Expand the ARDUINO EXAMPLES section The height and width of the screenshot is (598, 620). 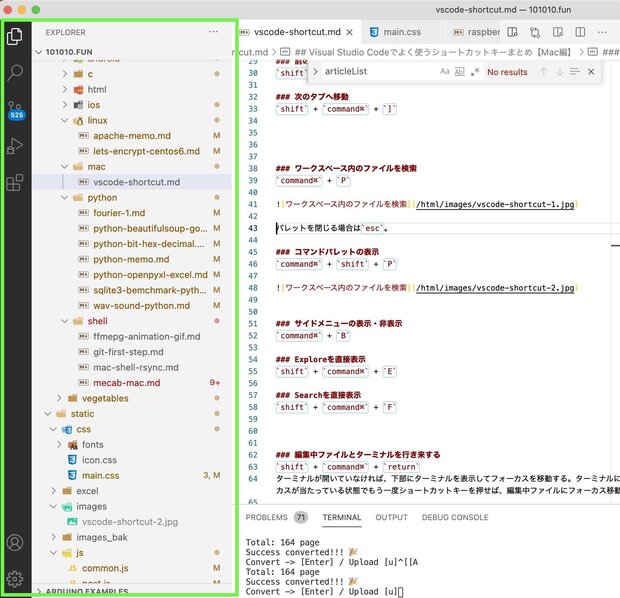(x=39, y=591)
